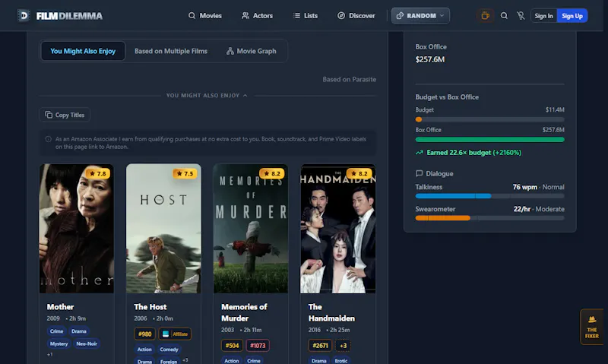This screenshot has width=608, height=364.
Task: Click the Copy Titles button
Action: click(65, 115)
